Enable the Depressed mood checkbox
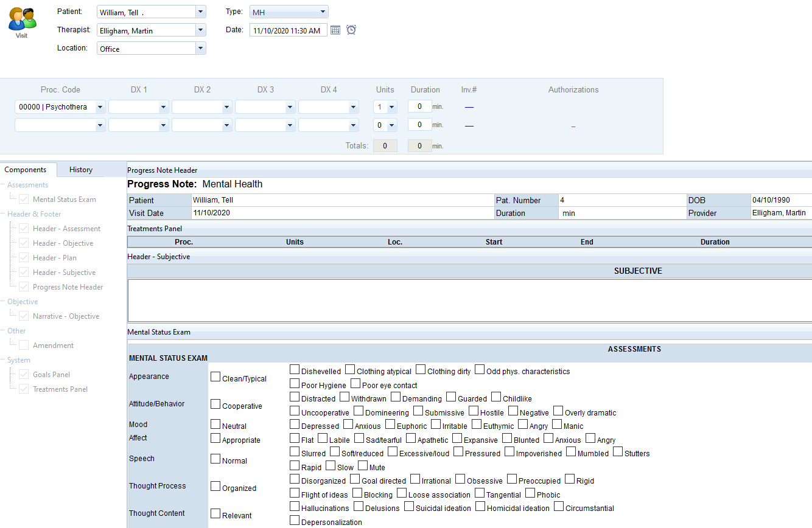812x528 pixels. 295,425
